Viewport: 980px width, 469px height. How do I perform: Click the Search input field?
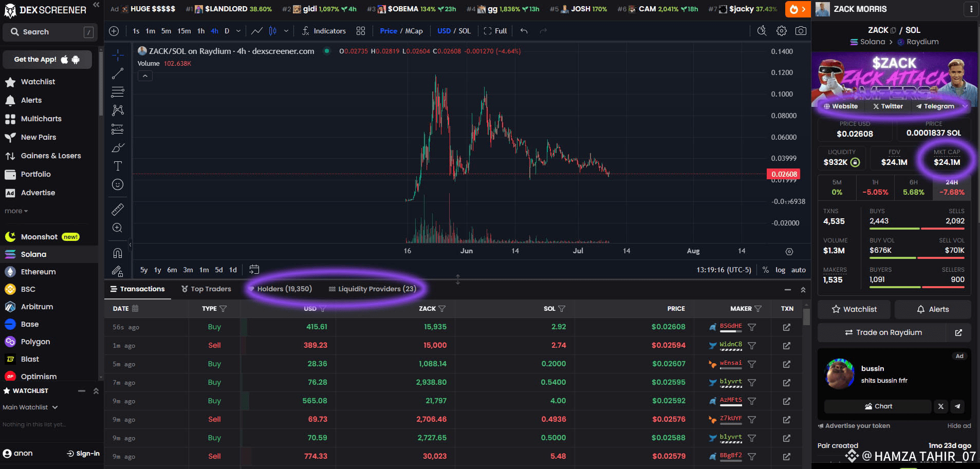(50, 32)
